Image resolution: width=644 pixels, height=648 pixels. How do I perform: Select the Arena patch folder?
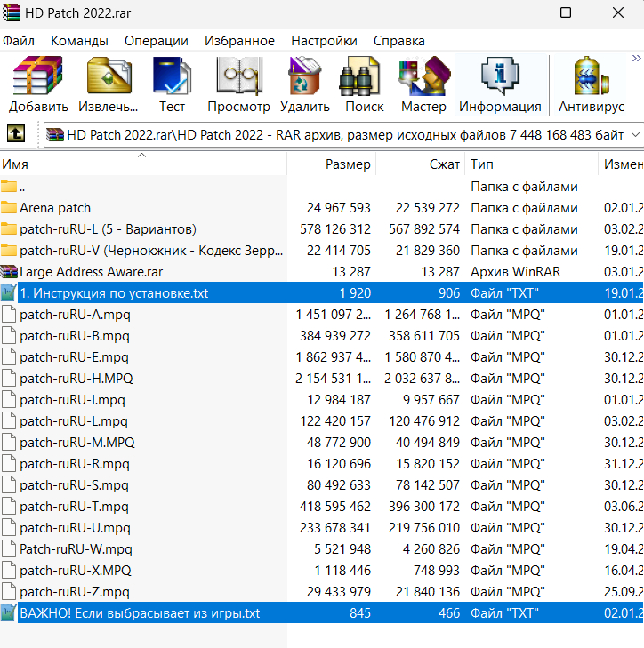point(55,208)
